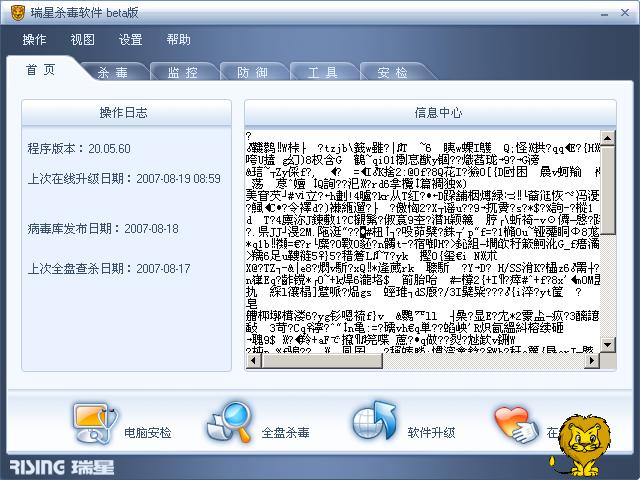Click the 全盘杀毒 magnifier scan icon
640x480 pixels.
(229, 422)
